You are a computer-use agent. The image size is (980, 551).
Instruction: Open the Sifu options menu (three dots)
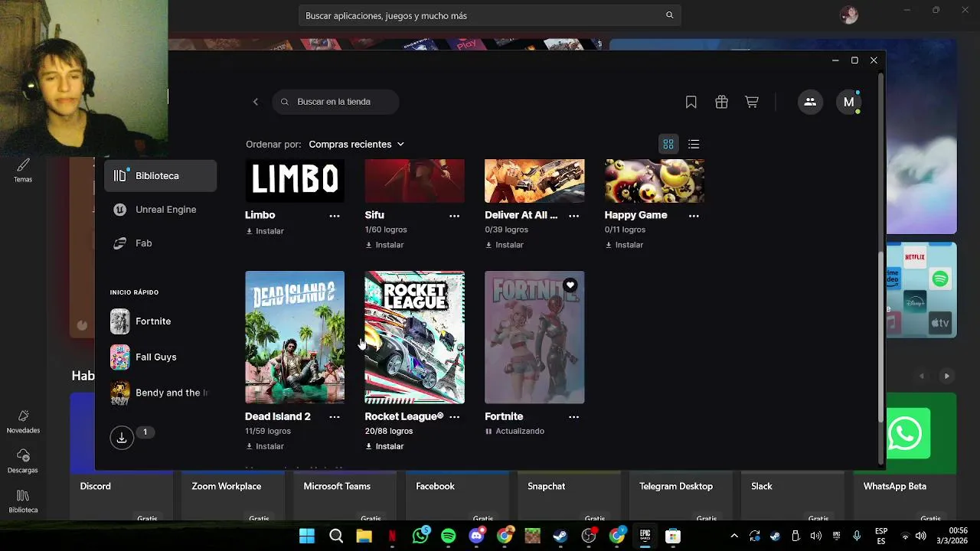pos(454,216)
